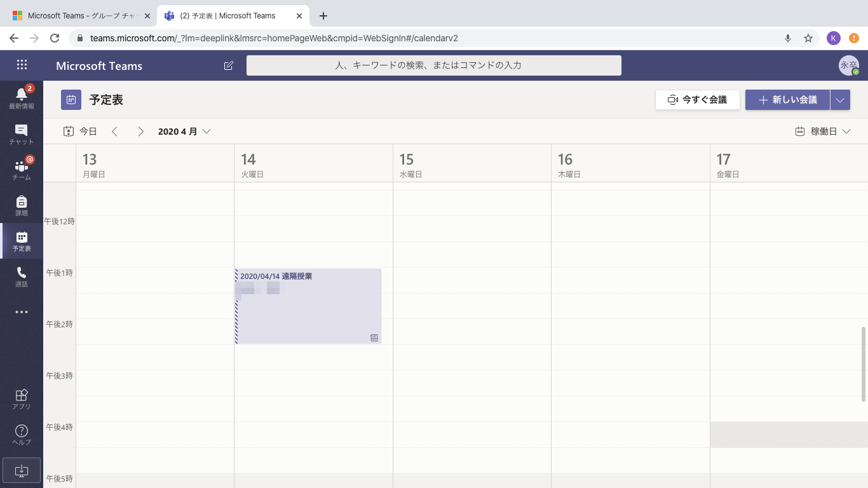The height and width of the screenshot is (488, 868).
Task: Show more apps ellipsis in sidebar
Action: 22,312
